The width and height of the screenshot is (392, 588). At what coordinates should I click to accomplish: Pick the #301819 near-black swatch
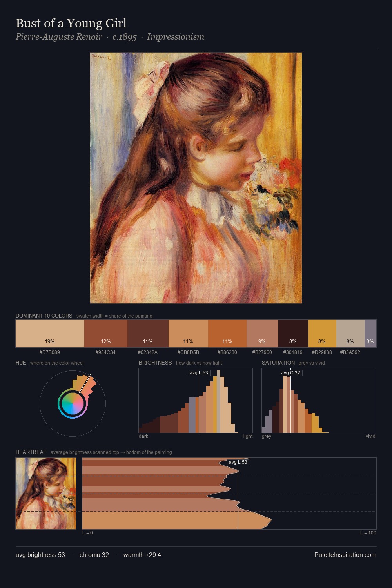tap(293, 334)
